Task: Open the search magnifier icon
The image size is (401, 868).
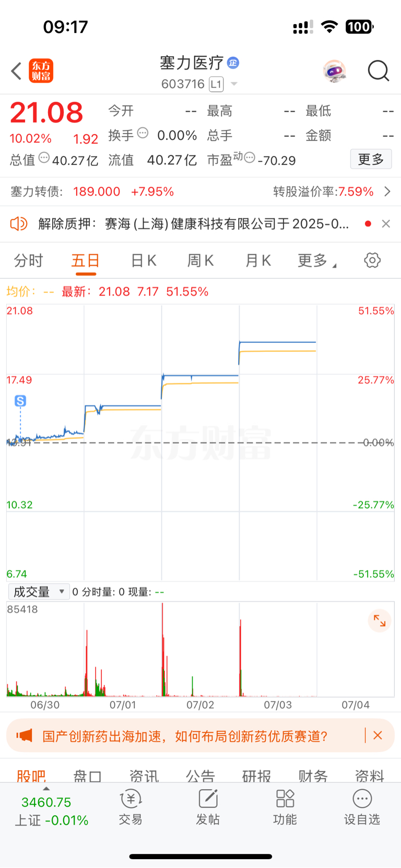Action: tap(379, 71)
